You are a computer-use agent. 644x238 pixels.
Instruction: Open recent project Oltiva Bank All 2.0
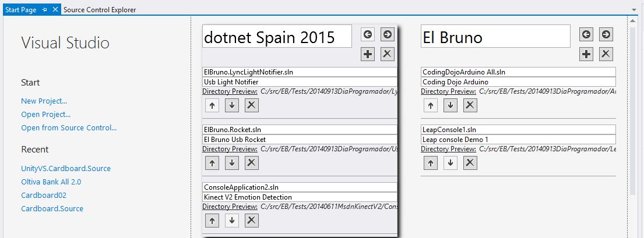[52, 182]
